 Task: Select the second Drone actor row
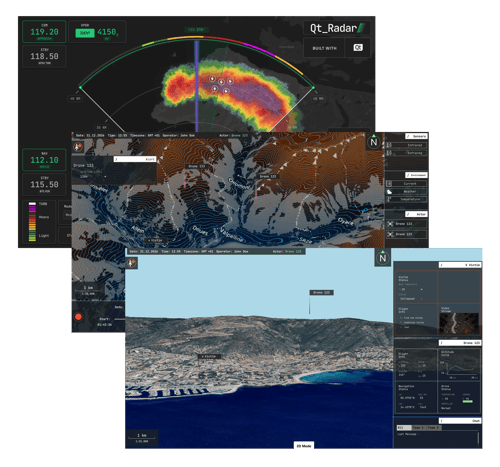coord(406,234)
